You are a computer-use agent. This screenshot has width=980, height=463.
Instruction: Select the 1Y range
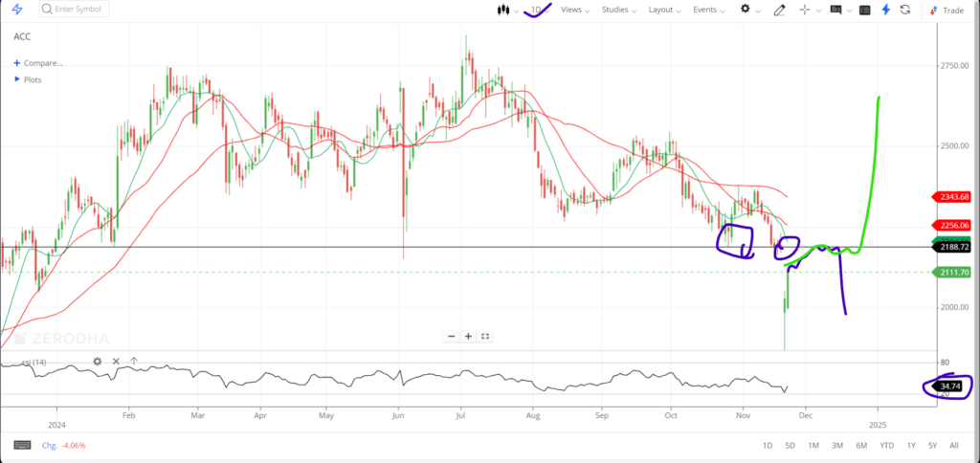[911, 446]
